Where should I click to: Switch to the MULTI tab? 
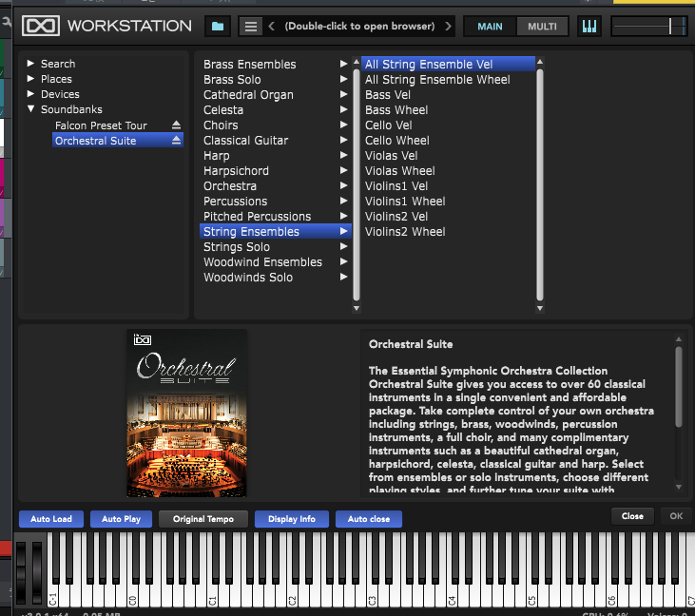point(542,27)
